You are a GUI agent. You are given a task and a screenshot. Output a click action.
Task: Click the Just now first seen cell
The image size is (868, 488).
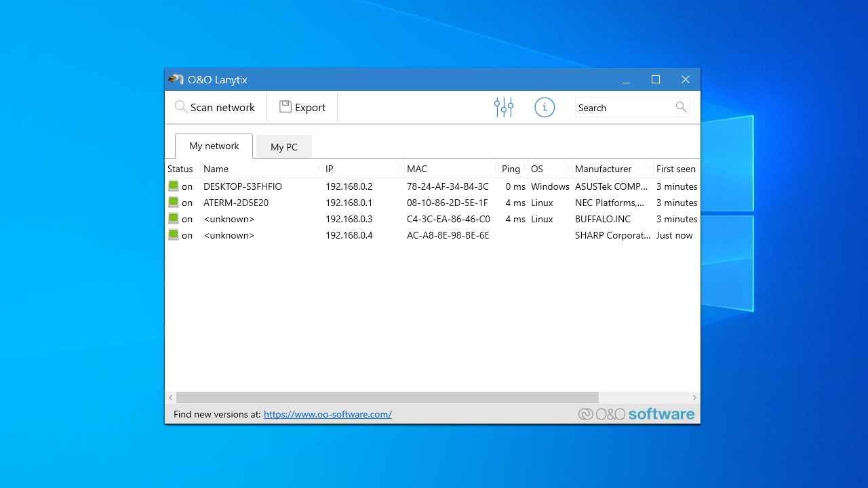coord(675,235)
